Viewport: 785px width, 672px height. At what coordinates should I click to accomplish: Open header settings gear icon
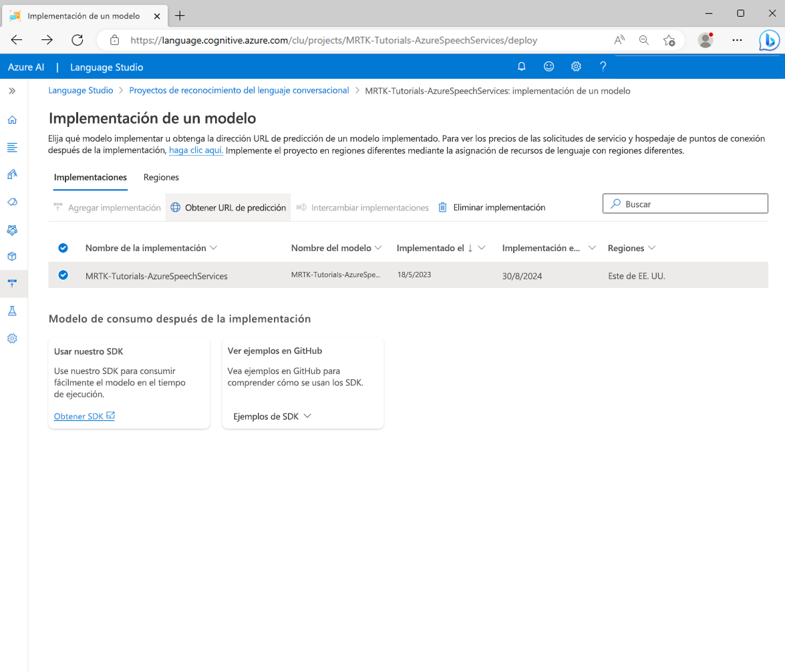point(577,67)
